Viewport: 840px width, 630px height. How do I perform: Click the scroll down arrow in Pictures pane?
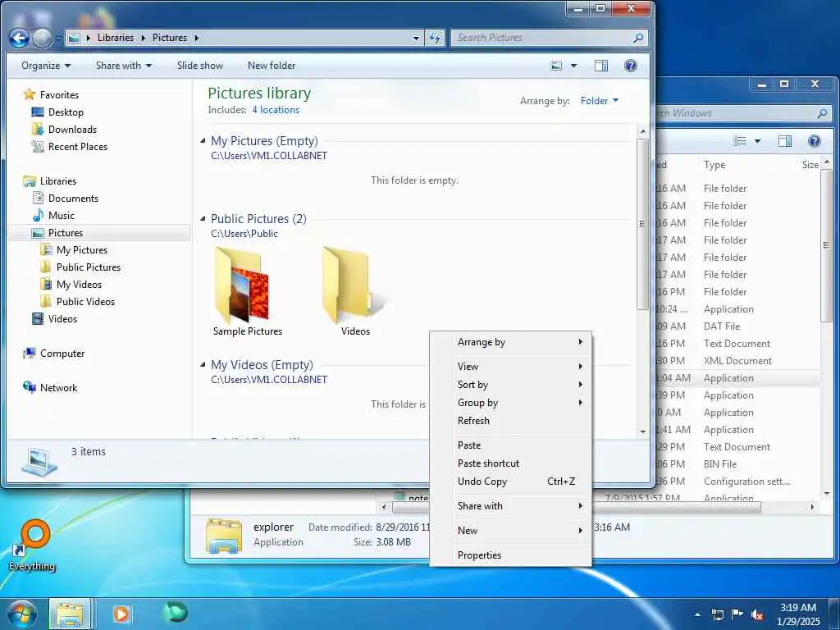(x=643, y=431)
